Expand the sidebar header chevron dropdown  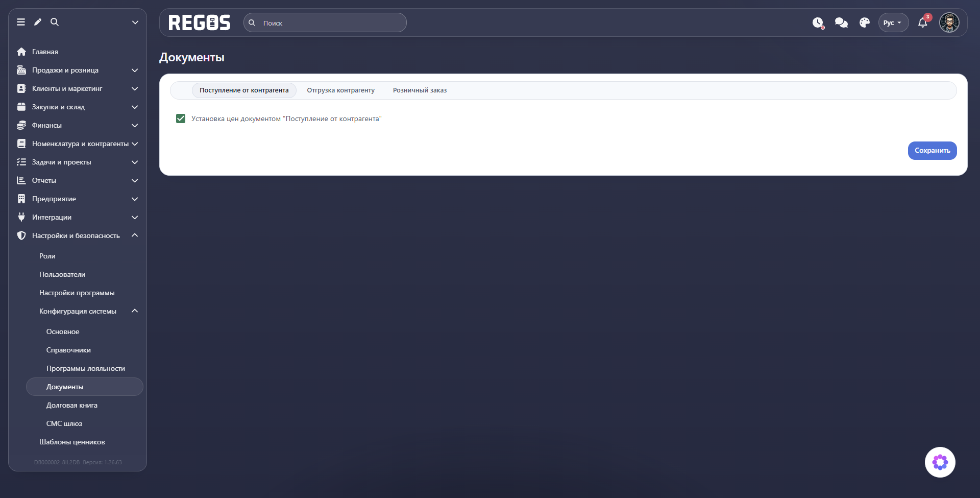pyautogui.click(x=135, y=22)
